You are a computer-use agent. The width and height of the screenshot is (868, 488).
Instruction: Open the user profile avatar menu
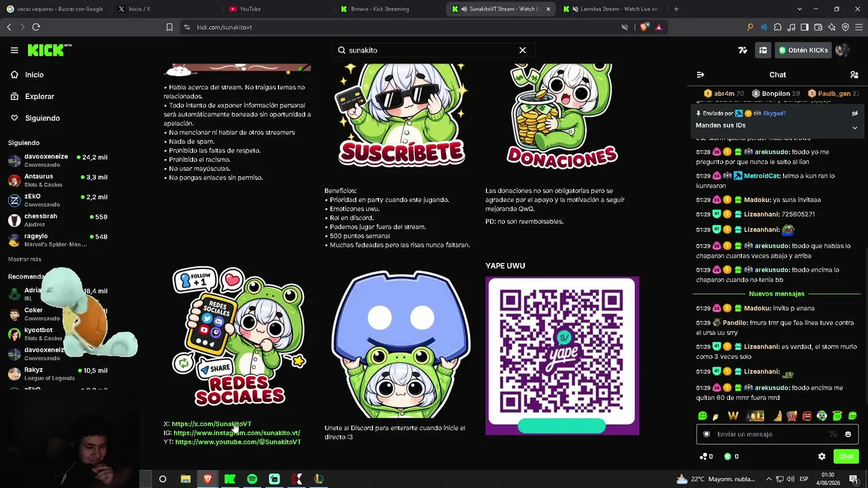point(842,50)
